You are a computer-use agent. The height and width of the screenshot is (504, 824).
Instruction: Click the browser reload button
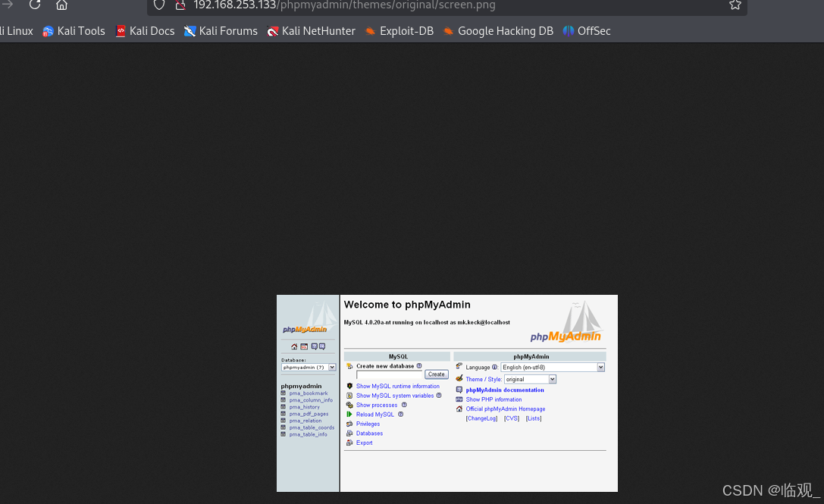[x=35, y=5]
